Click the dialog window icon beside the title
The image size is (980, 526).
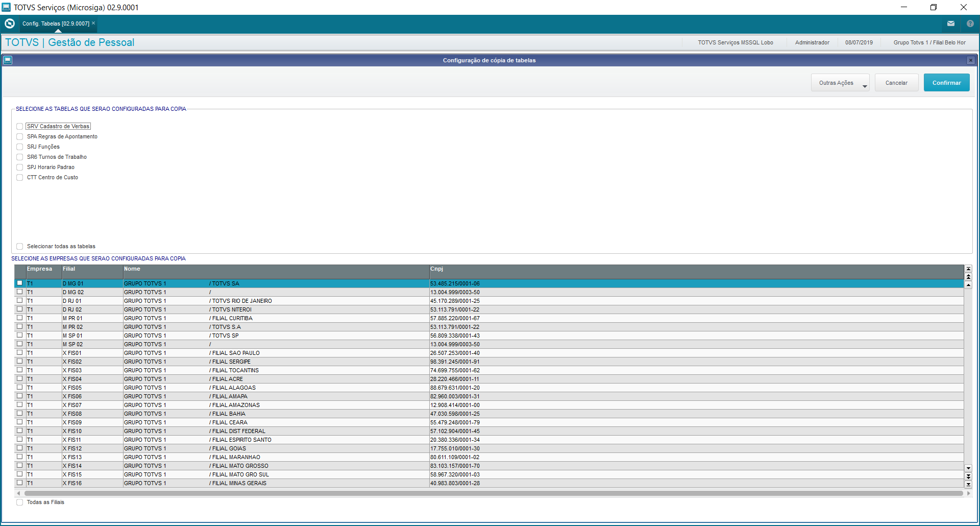(x=8, y=60)
